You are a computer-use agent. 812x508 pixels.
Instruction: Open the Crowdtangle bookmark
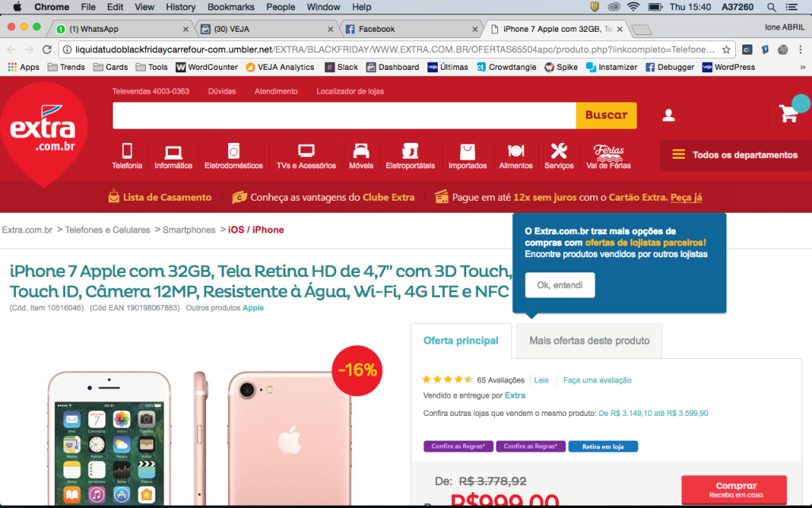tap(507, 67)
